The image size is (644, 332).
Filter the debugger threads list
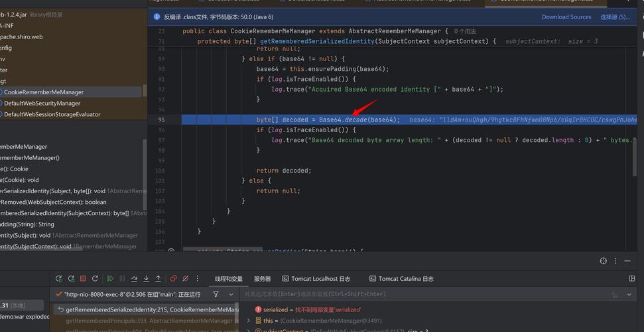pyautogui.click(x=216, y=293)
